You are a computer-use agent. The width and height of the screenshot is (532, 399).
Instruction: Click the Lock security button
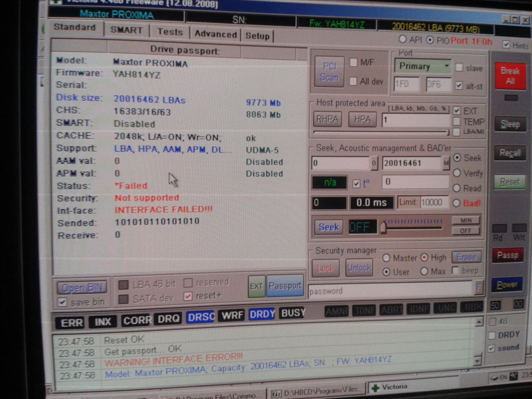(x=326, y=268)
